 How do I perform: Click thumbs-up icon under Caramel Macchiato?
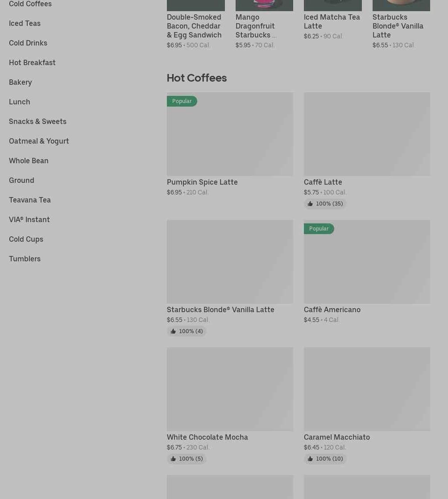(x=310, y=459)
